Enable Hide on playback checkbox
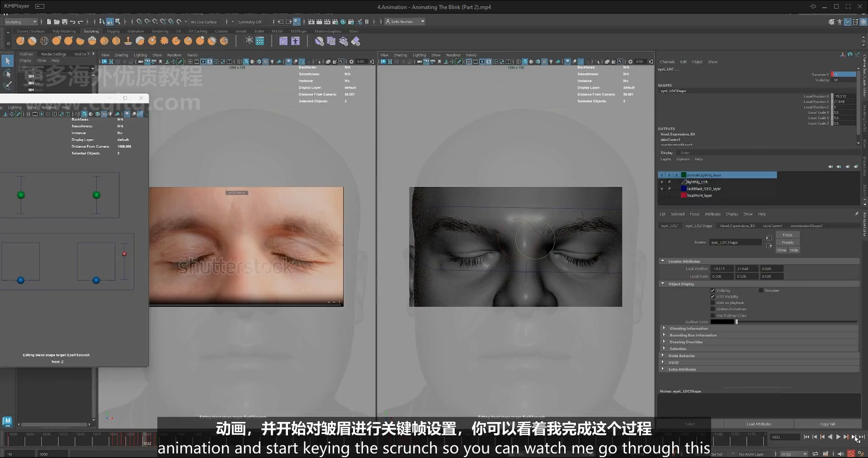 [x=713, y=303]
